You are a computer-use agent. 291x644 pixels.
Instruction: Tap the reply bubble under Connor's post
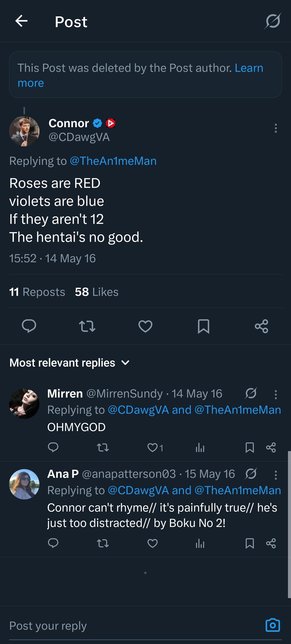pyautogui.click(x=29, y=326)
